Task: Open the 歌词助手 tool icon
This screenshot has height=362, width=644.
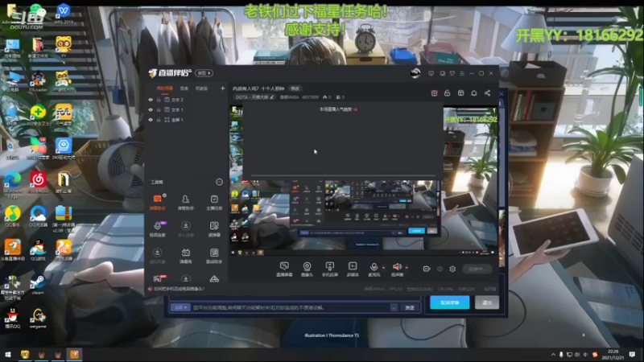Action: pyautogui.click(x=214, y=256)
